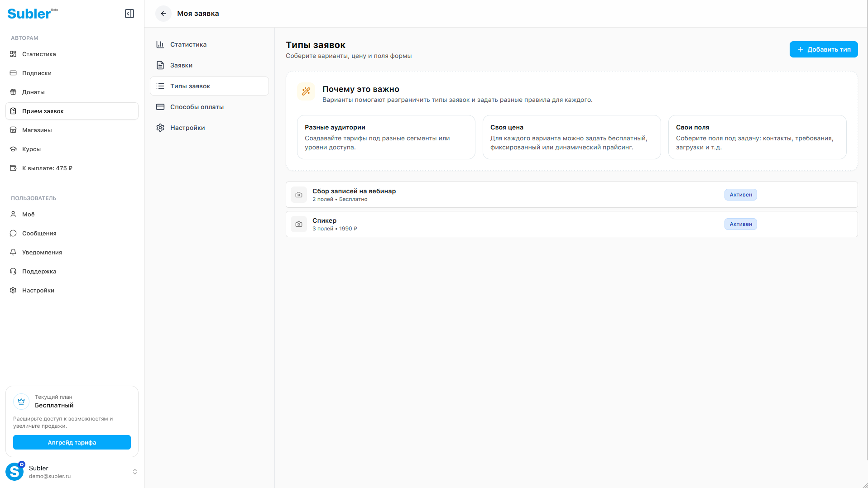The image size is (868, 488).
Task: Click the crown icon in plan card
Action: [21, 401]
